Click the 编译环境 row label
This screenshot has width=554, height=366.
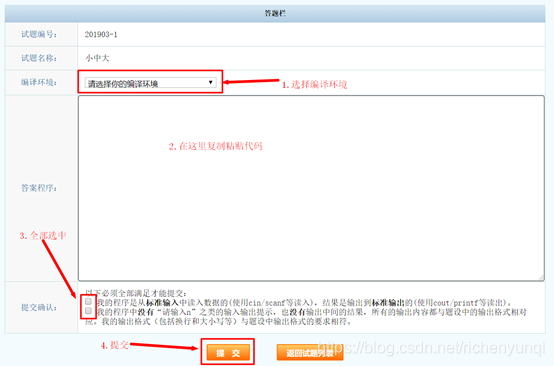coord(39,82)
